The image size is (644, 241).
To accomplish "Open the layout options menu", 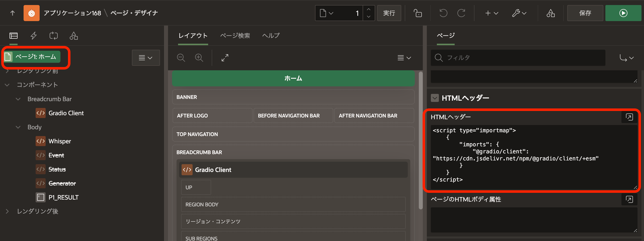I will tap(404, 58).
